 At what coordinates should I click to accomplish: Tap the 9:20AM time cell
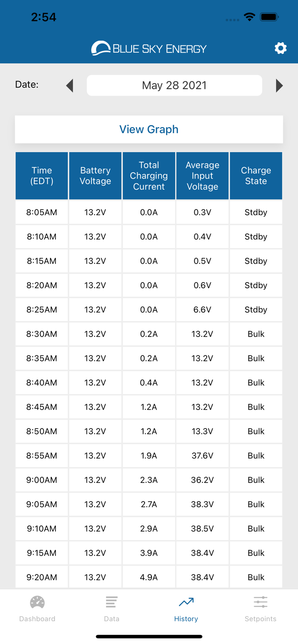(42, 577)
